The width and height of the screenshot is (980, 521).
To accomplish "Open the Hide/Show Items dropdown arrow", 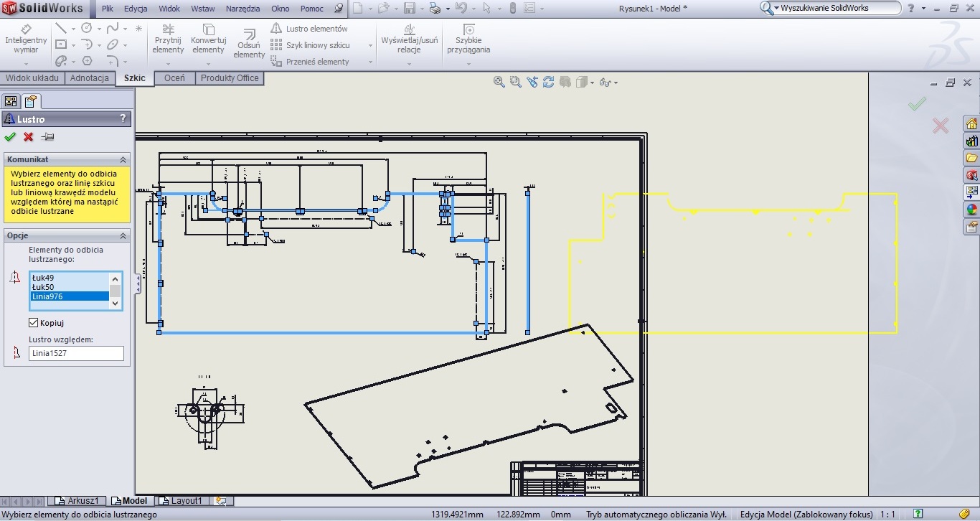I will point(616,83).
